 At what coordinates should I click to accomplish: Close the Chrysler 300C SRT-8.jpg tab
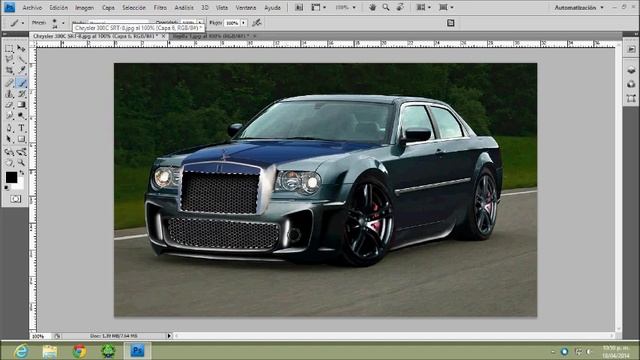tap(163, 36)
